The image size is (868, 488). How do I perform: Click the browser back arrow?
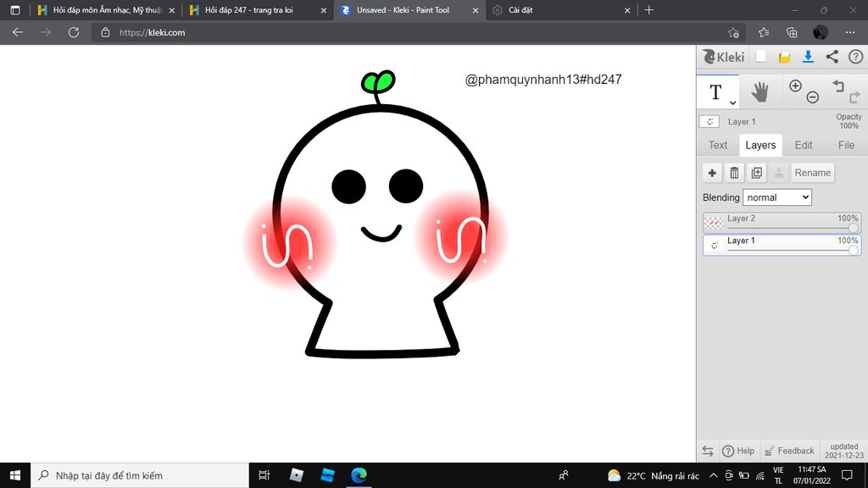(18, 33)
